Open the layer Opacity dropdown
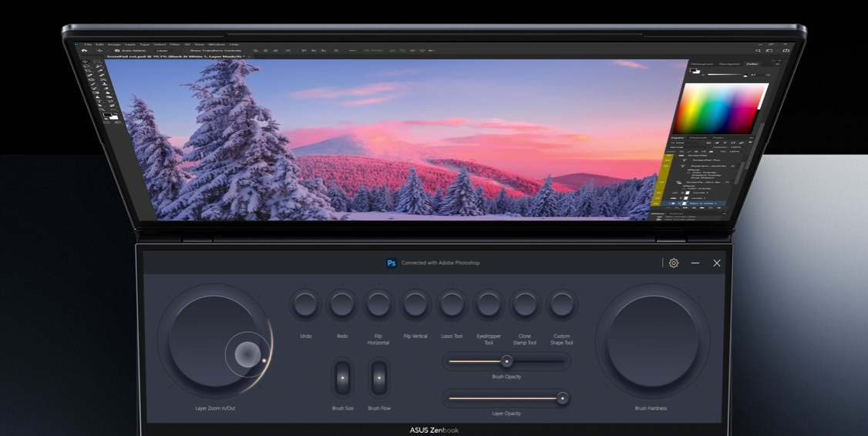Image resolution: width=868 pixels, height=436 pixels. click(740, 147)
